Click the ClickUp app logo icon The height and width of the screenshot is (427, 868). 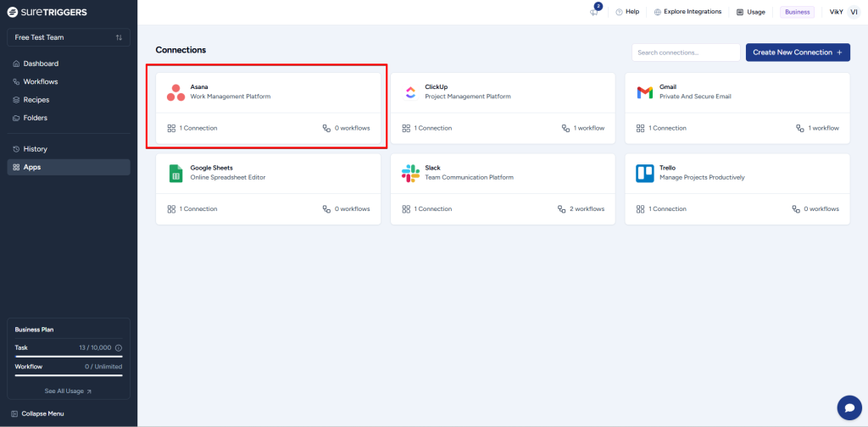410,92
